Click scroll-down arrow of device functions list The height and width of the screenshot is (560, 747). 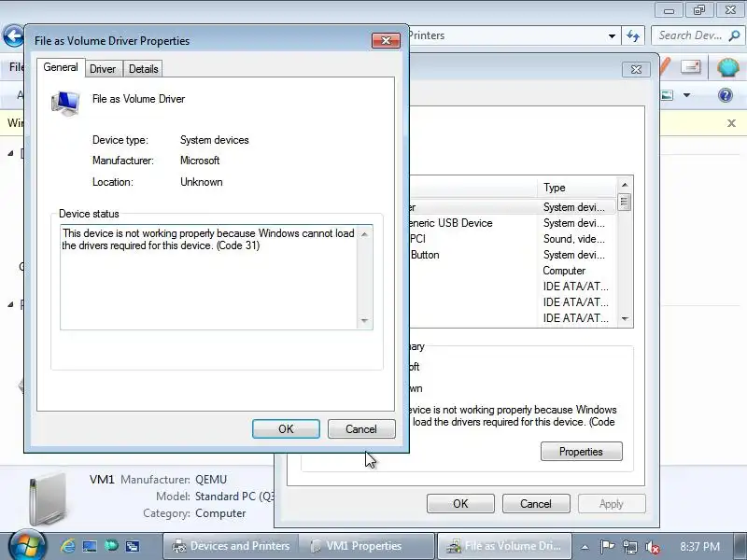click(x=625, y=318)
